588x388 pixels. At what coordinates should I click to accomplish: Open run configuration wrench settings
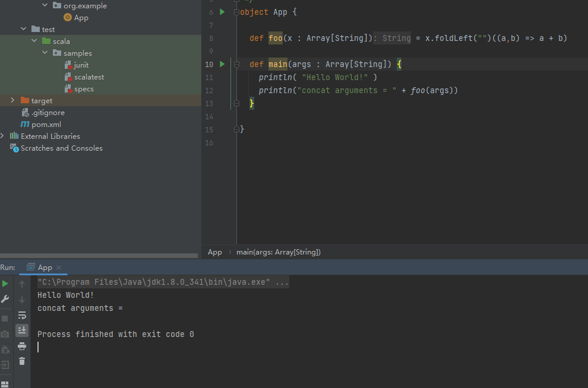click(5, 299)
